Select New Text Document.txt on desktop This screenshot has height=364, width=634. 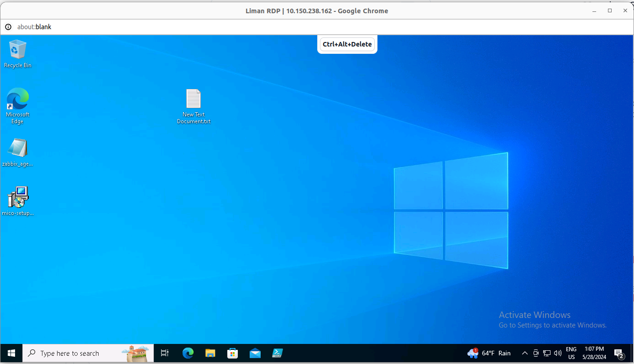click(194, 106)
